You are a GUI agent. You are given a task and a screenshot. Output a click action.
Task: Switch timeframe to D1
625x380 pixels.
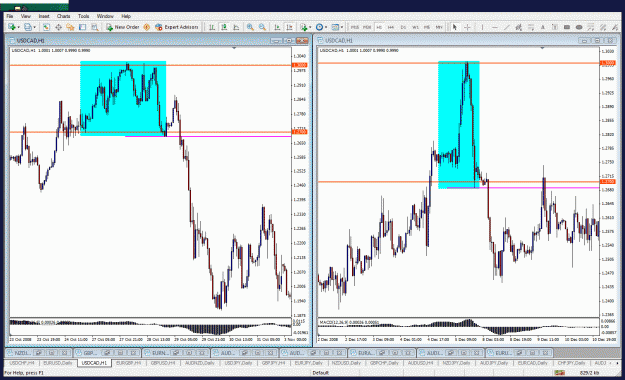point(403,27)
